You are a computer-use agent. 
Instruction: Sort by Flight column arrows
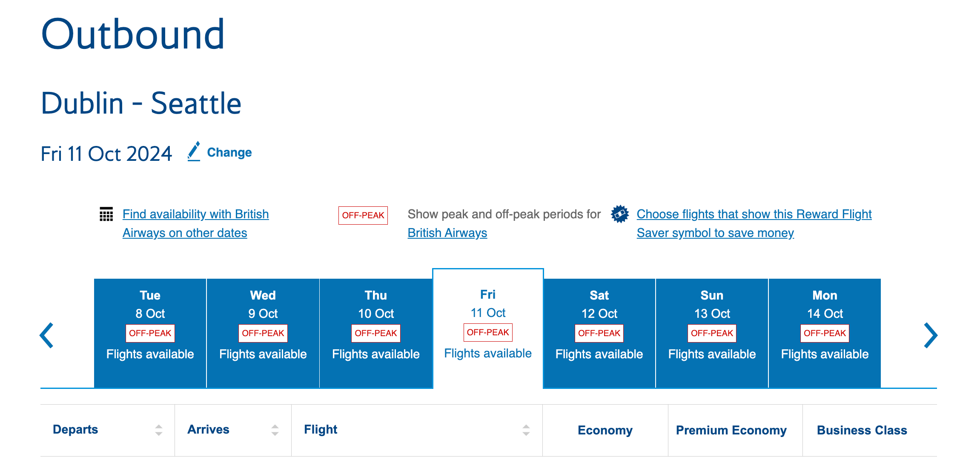pos(526,430)
